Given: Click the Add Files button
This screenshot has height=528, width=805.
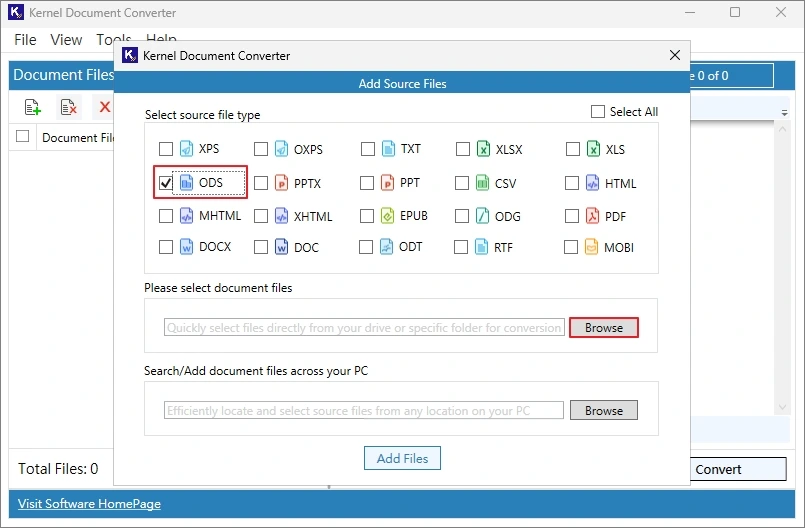Looking at the screenshot, I should 402,458.
